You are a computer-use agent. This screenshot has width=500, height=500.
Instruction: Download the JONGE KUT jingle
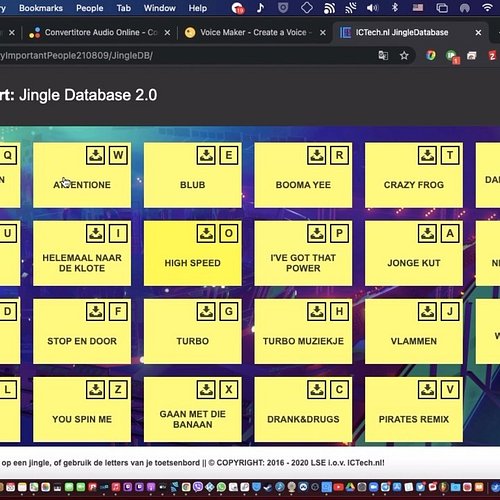[x=427, y=233]
